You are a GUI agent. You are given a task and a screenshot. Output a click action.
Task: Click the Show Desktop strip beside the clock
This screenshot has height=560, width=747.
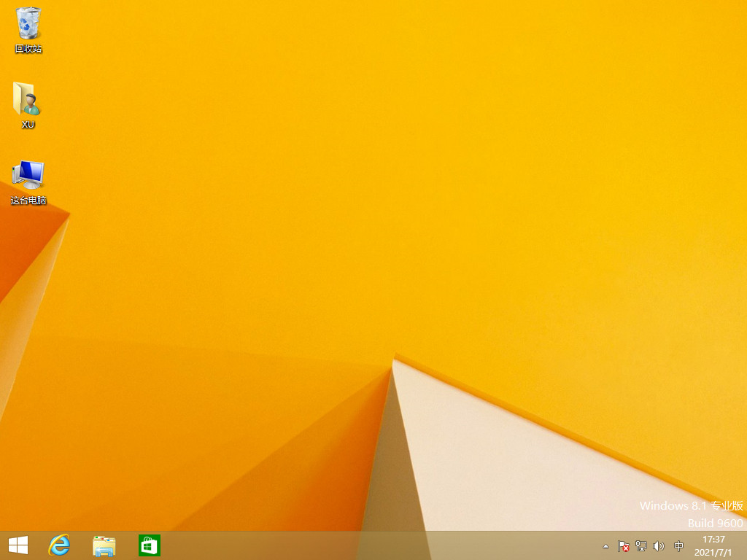[x=744, y=545]
